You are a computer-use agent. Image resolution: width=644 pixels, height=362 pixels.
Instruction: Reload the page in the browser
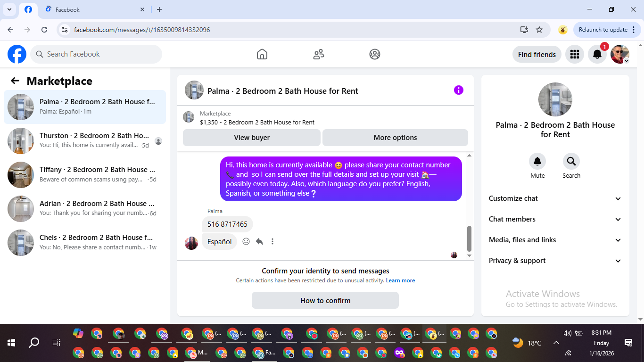(x=44, y=30)
